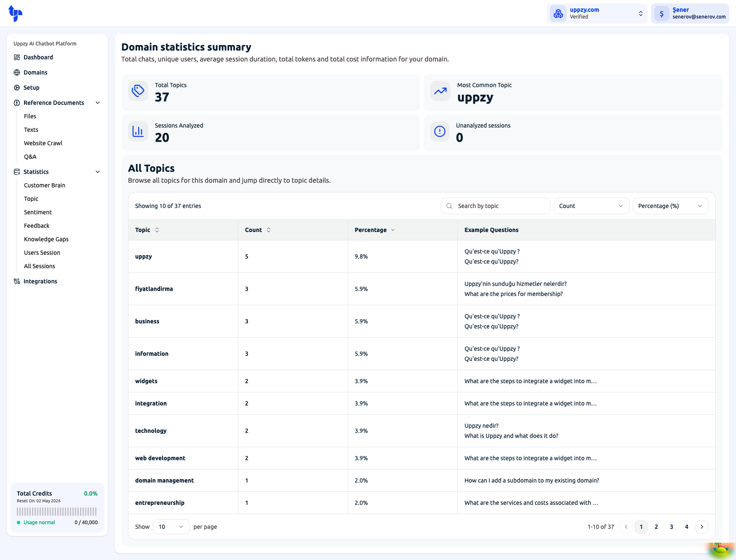
Task: Open the Feedback statistics page
Action: point(37,226)
